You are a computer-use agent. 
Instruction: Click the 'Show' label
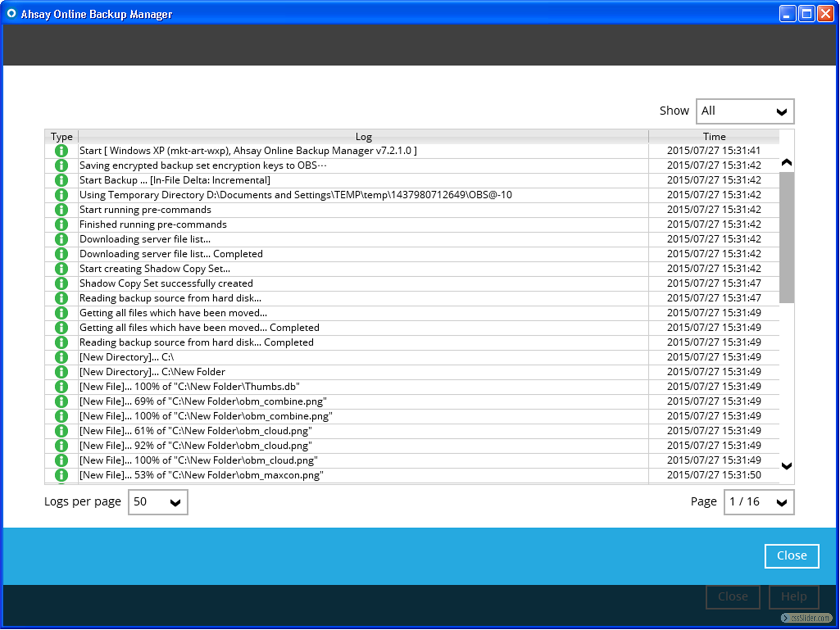tap(674, 111)
